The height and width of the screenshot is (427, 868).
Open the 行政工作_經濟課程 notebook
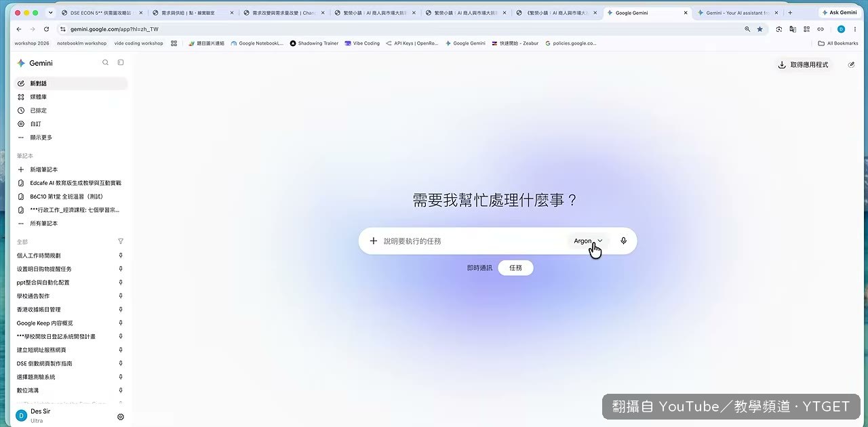click(71, 210)
